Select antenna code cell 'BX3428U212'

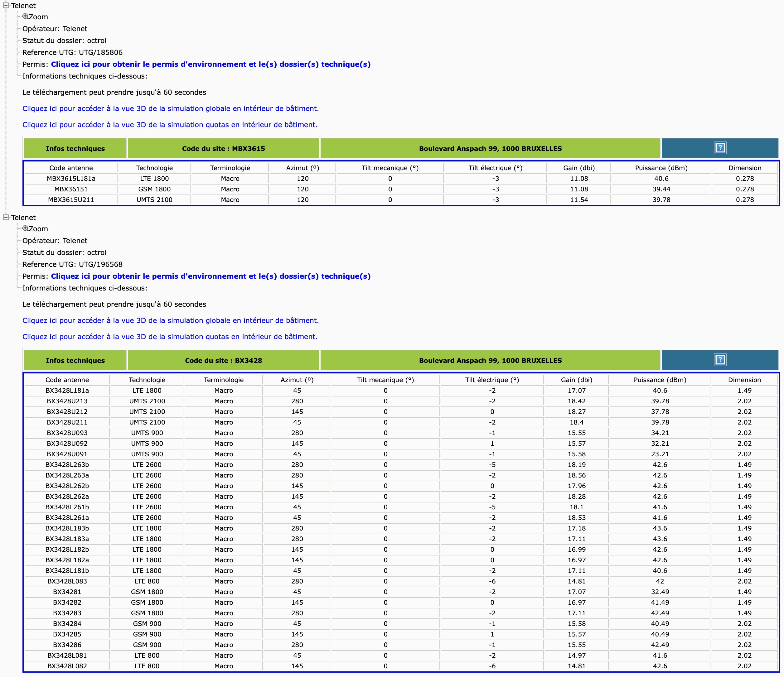point(67,411)
